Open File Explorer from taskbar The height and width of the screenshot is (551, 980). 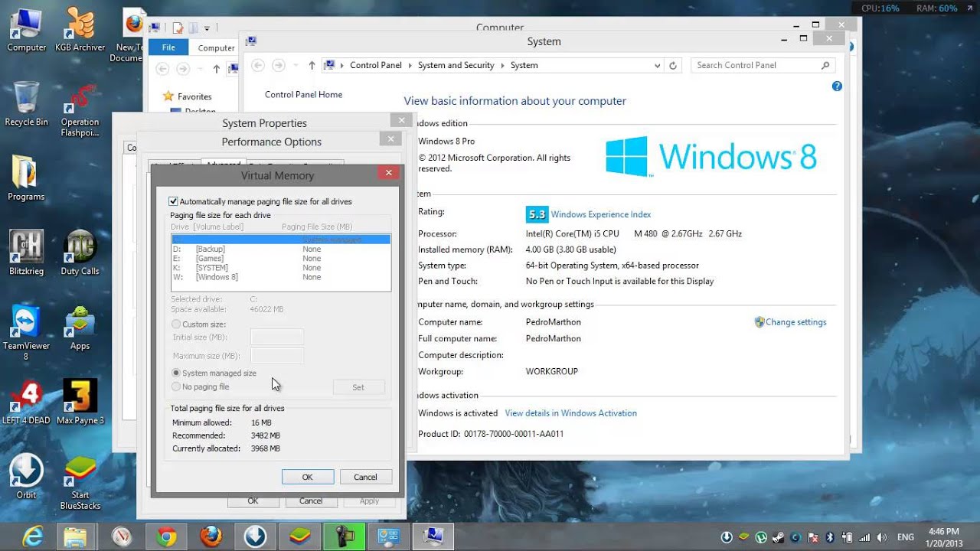pos(76,537)
